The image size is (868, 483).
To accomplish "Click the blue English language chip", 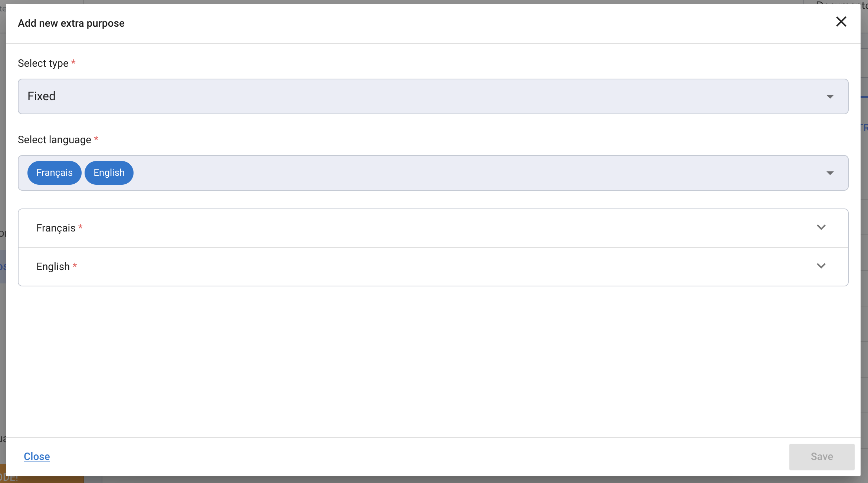I will coord(109,173).
